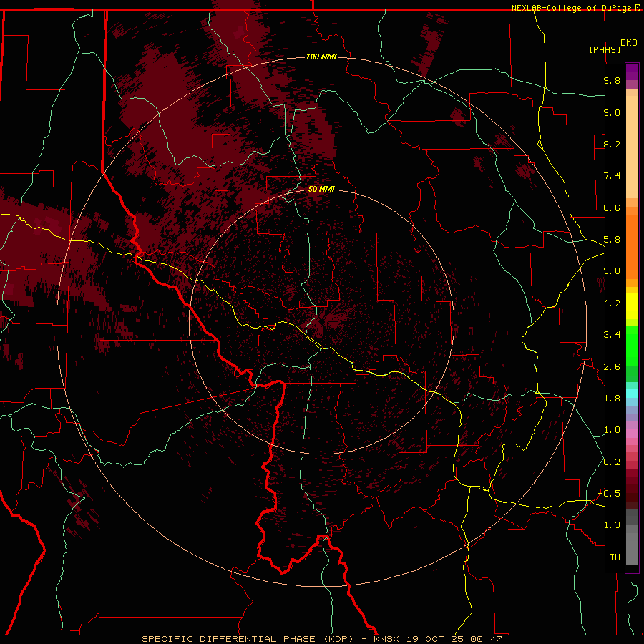The width and height of the screenshot is (644, 644).
Task: Click the 9.0 legend value
Action: pos(612,112)
